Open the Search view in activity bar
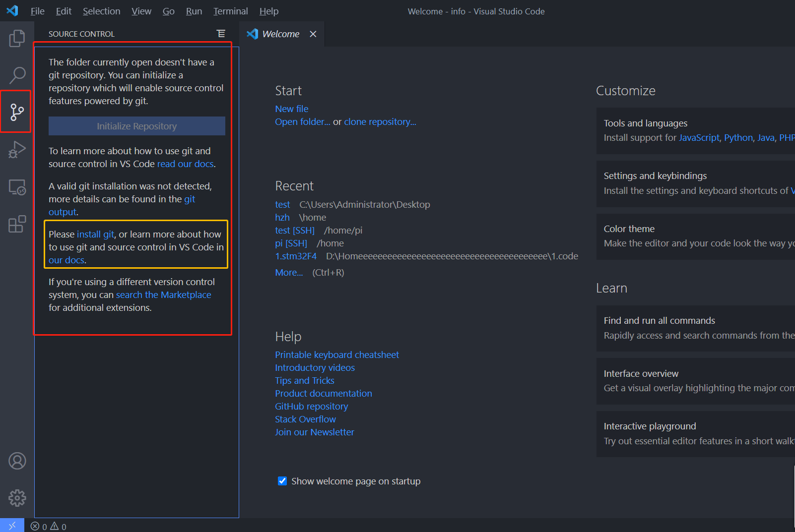Screen dimensions: 795x532 pos(17,75)
